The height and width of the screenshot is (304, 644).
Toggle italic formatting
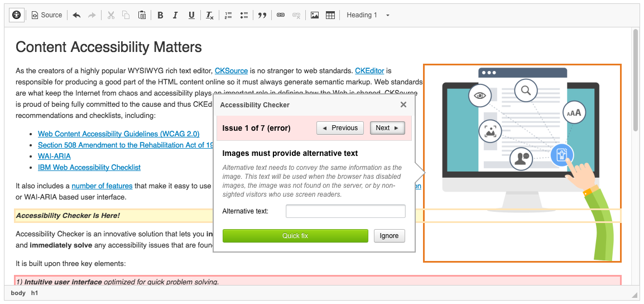[175, 15]
